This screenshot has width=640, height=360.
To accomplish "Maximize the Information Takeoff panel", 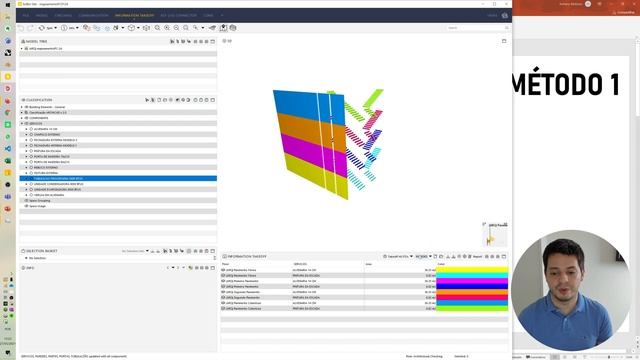I will pos(504,256).
